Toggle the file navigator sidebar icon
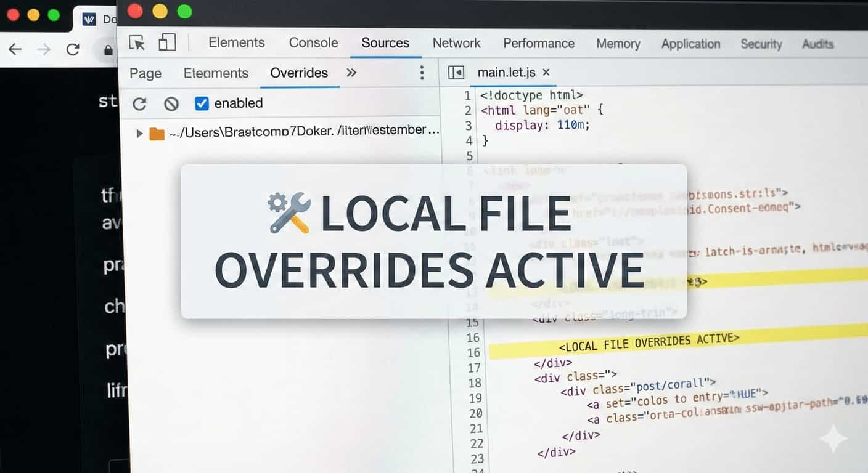Image resolution: width=868 pixels, height=473 pixels. coord(456,73)
